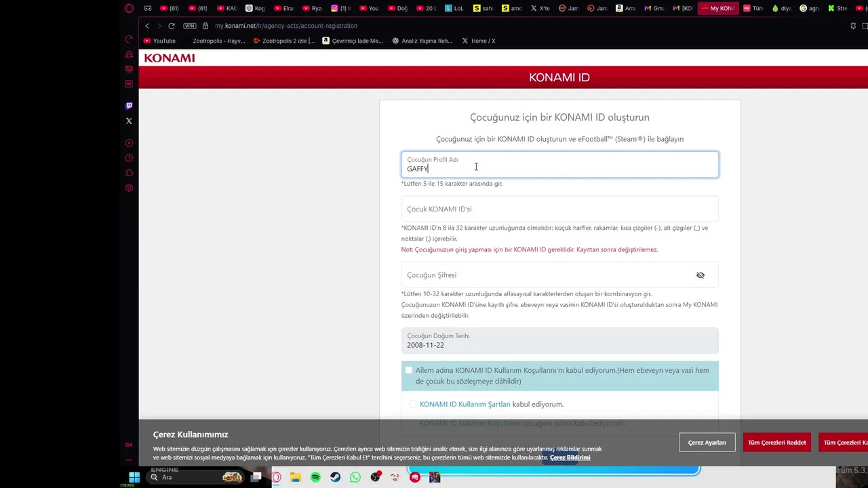Click the bookmark icon beside the address bar
Viewport: 868px width, 488px height.
[853, 26]
